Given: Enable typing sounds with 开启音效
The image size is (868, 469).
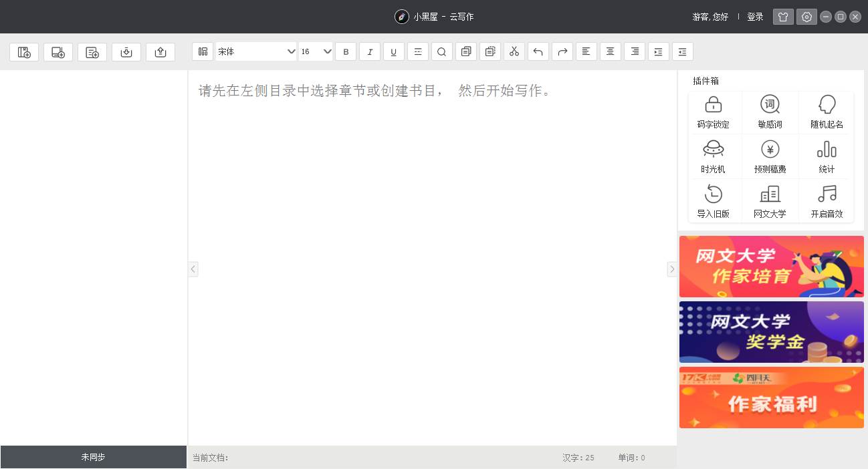Looking at the screenshot, I should 826,200.
